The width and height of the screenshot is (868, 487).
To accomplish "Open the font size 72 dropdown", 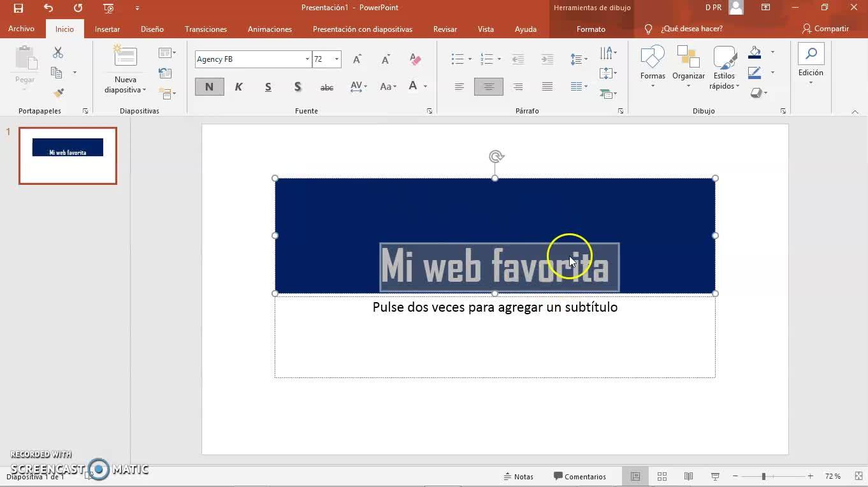I will click(336, 59).
